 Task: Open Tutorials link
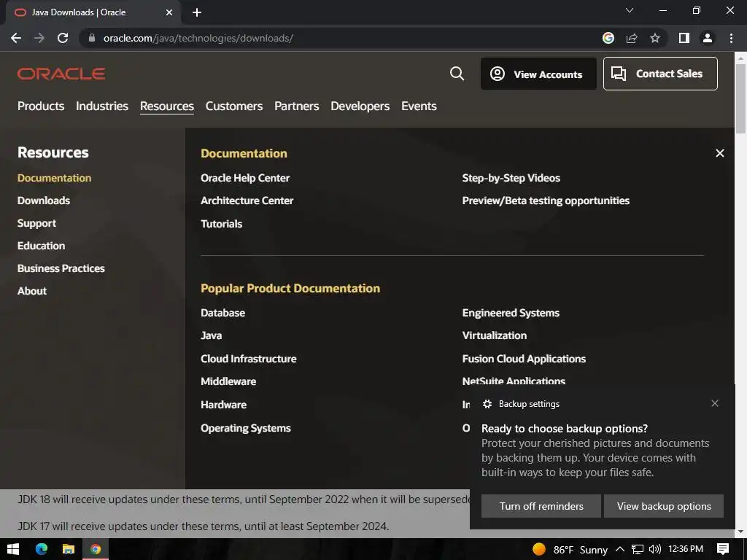point(222,224)
